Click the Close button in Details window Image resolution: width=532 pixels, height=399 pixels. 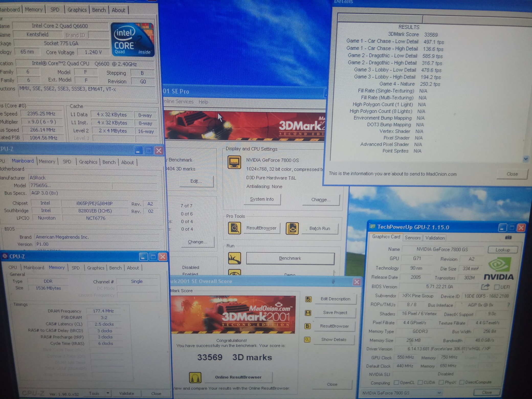click(512, 174)
